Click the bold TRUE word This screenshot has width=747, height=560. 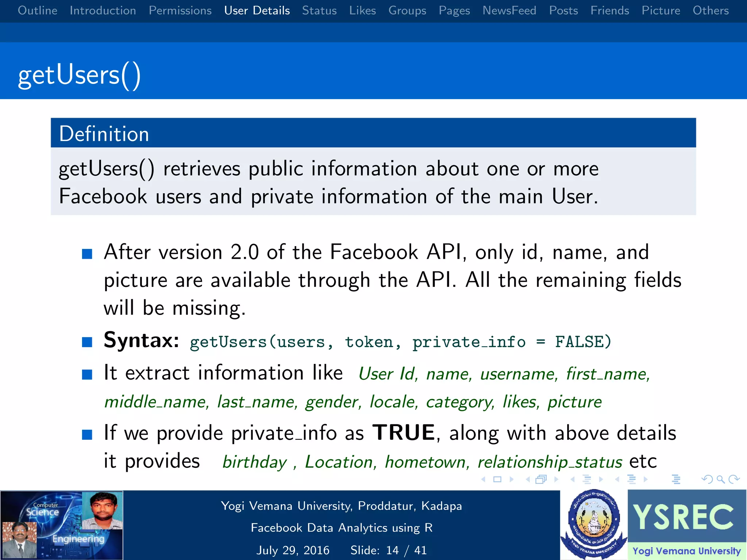(x=404, y=433)
